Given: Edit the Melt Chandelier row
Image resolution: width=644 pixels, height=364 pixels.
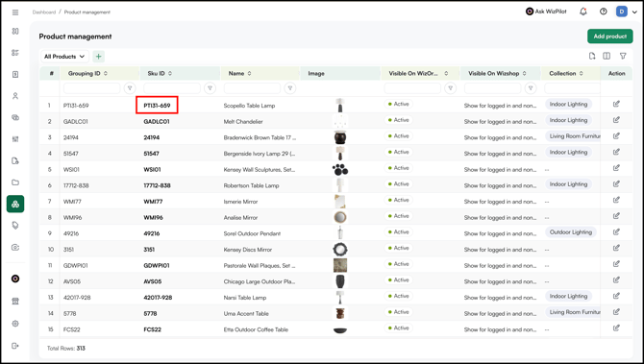Looking at the screenshot, I should [x=616, y=120].
